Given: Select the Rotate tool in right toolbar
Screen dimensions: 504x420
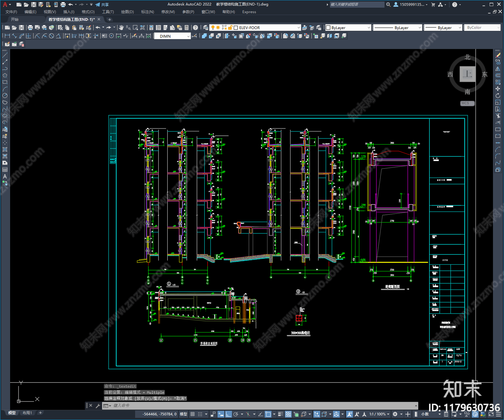Looking at the screenshot, I should tap(498, 96).
